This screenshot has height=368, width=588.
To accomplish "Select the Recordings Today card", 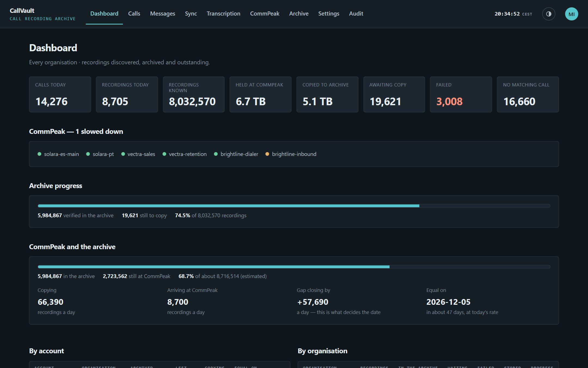I will pyautogui.click(x=127, y=94).
